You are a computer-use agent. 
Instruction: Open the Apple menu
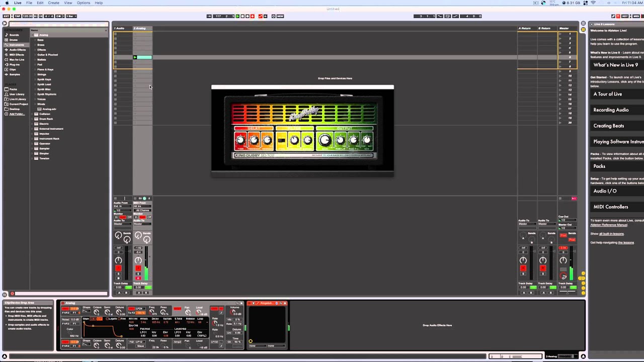point(7,3)
